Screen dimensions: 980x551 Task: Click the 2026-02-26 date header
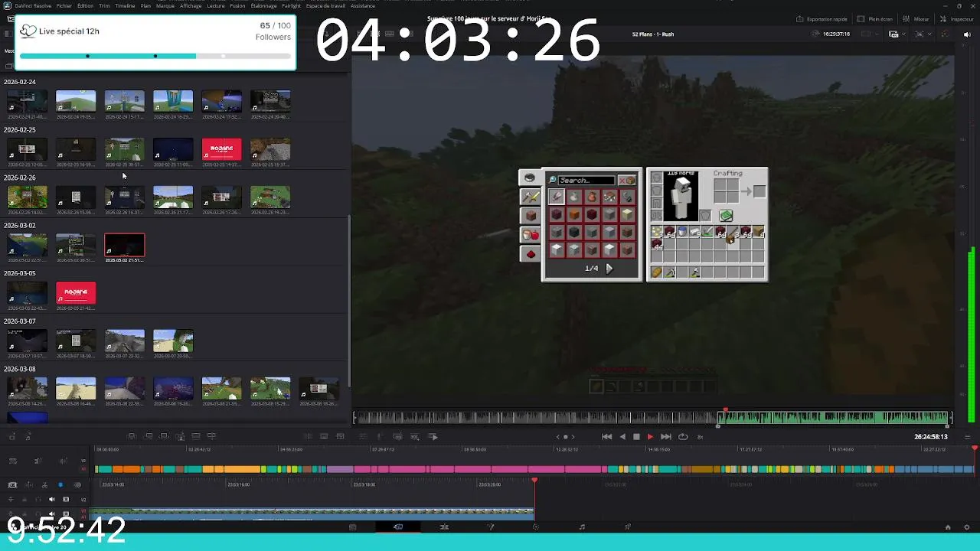coord(20,178)
